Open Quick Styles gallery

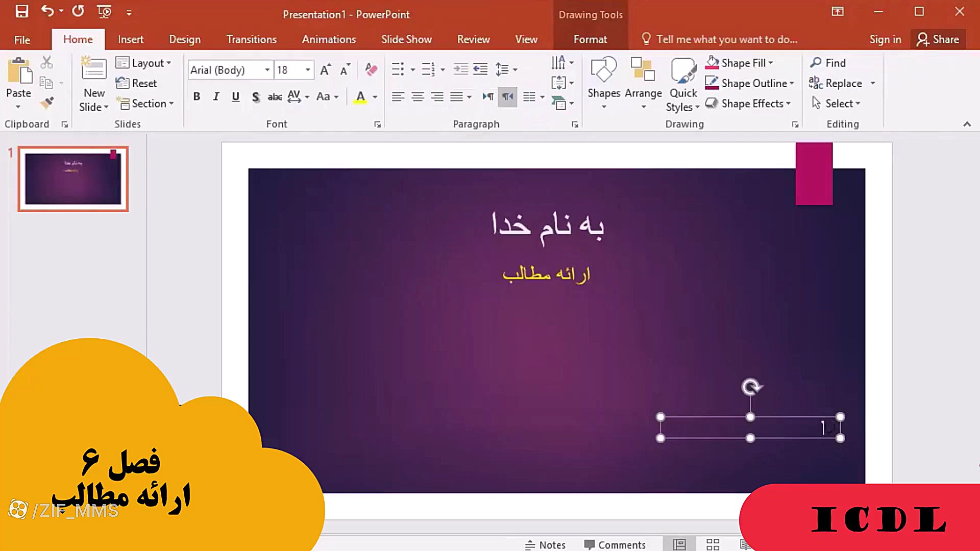(683, 85)
